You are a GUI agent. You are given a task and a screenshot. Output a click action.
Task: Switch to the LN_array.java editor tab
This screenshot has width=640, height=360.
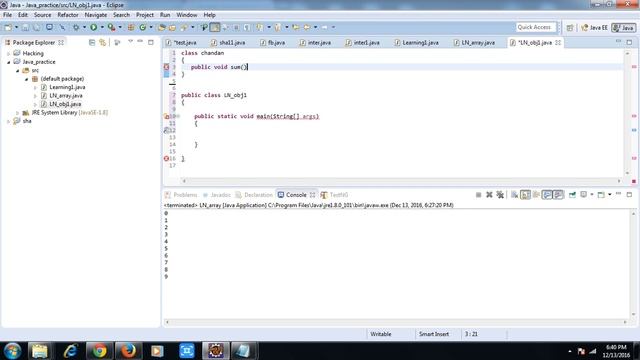[474, 42]
